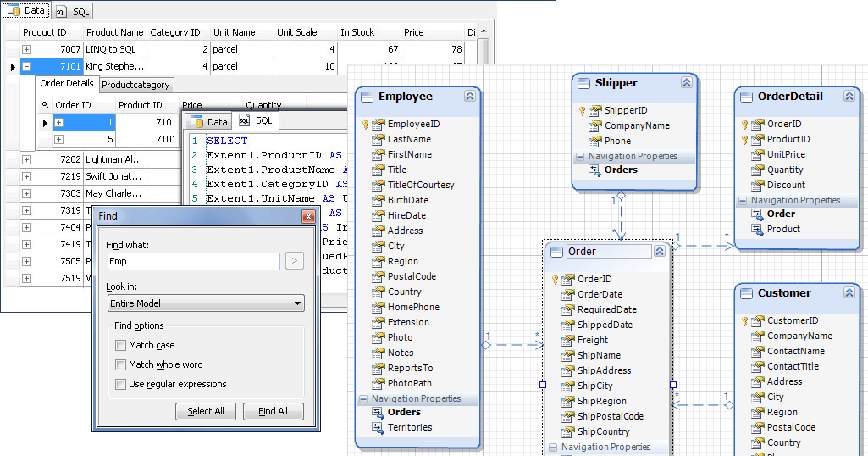Click the key icon next to EmployeeID
The width and height of the screenshot is (868, 456).
coord(367,125)
